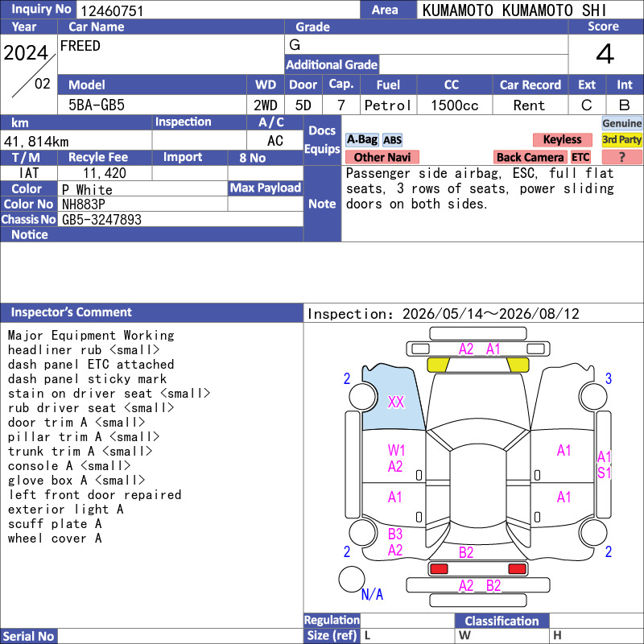Click the 2WD drive value
644x644 pixels.
pyautogui.click(x=266, y=105)
